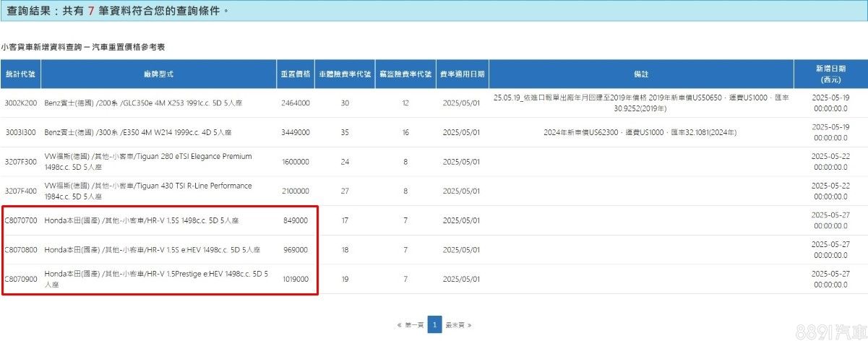Sort by 統計代號 column header
Image resolution: width=868 pixels, height=341 pixels.
tap(20, 74)
